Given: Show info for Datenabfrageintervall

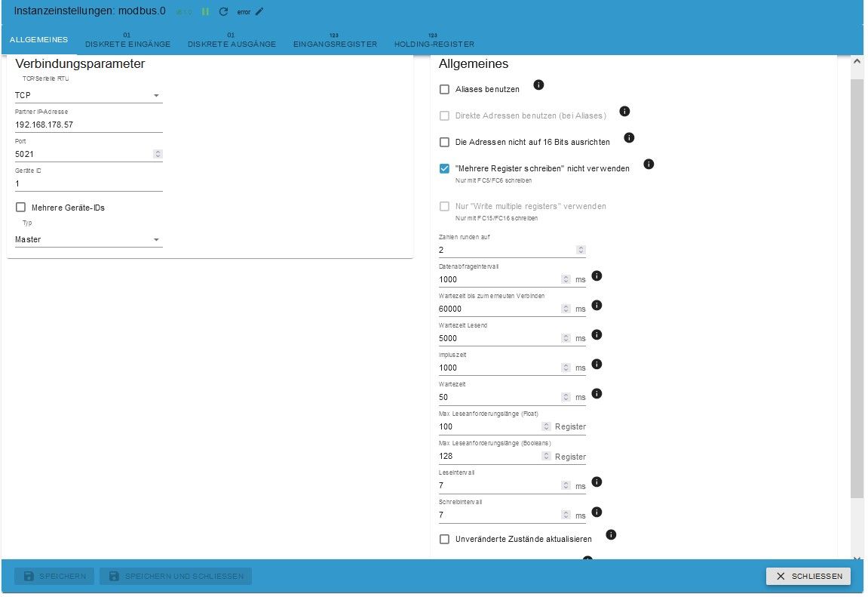Looking at the screenshot, I should (x=597, y=275).
